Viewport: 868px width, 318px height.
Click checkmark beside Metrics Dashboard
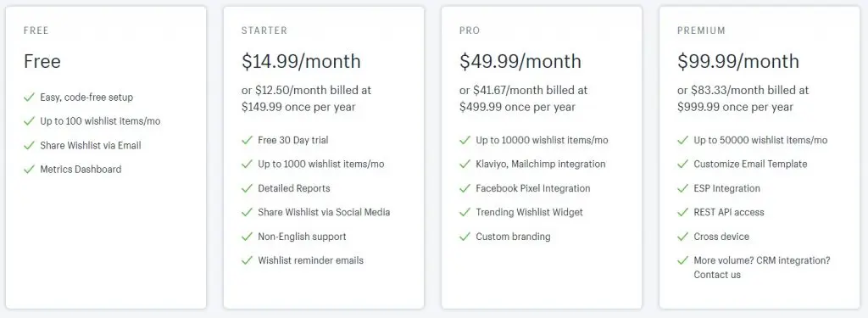30,170
